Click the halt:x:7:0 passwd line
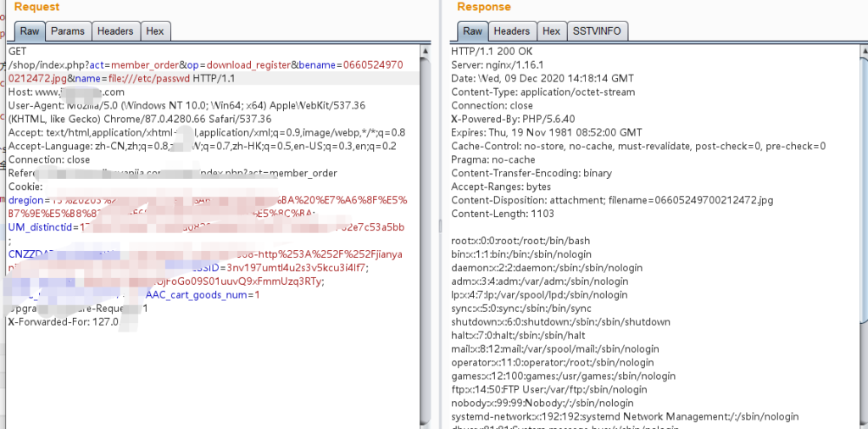Screen dimensions: 868x429 pyautogui.click(x=518, y=336)
